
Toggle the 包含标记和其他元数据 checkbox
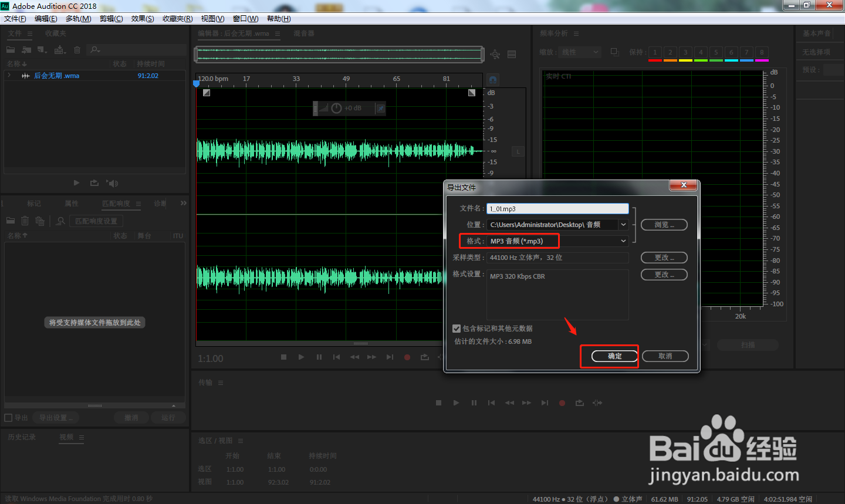457,329
